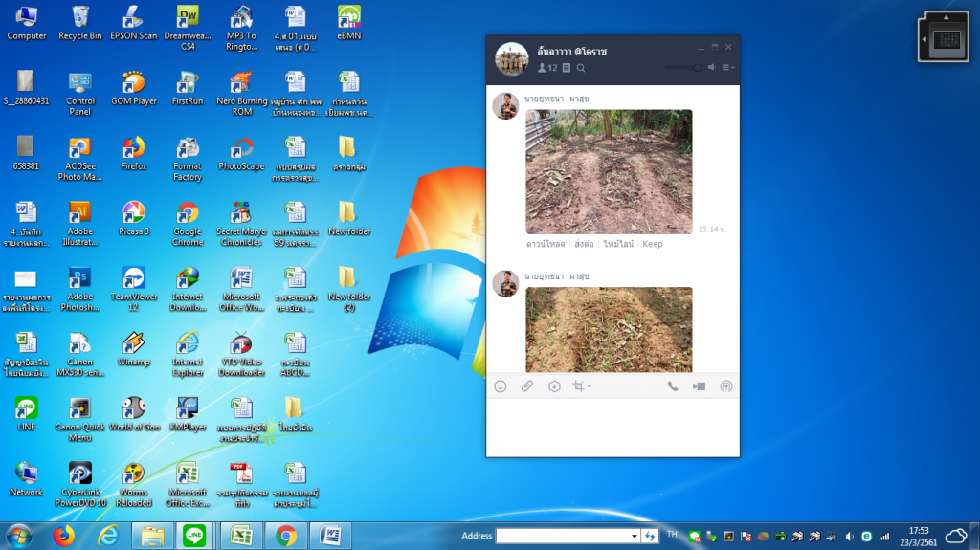Search messages with the magnifier icon
The height and width of the screenshot is (550, 980).
pyautogui.click(x=581, y=68)
